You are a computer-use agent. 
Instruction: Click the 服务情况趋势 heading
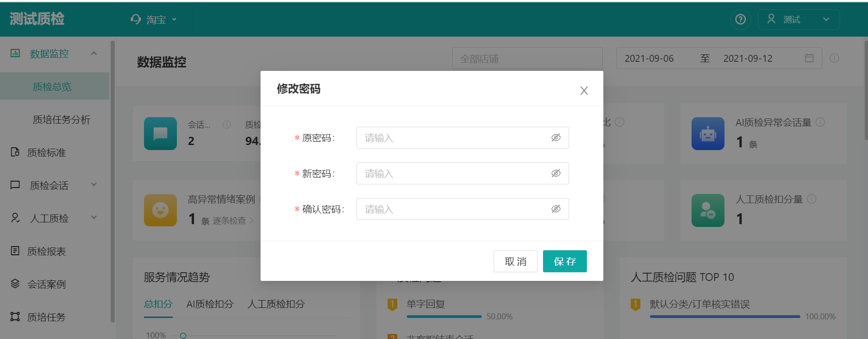[177, 277]
